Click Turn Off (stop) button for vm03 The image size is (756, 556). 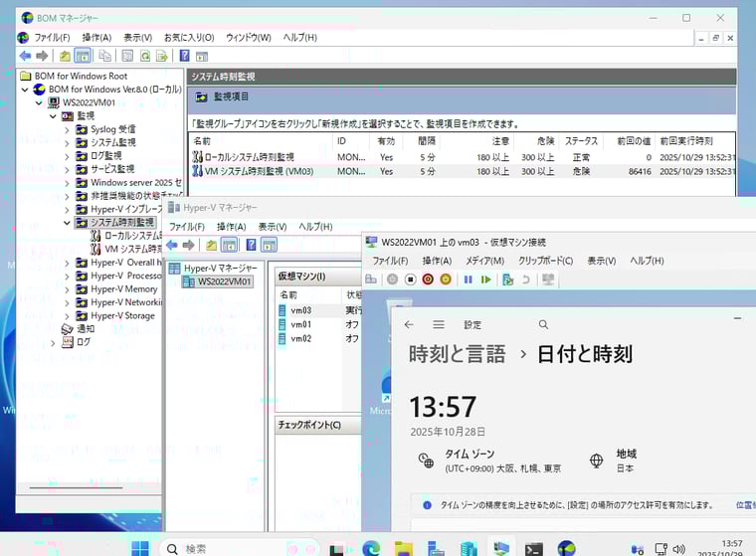(410, 279)
